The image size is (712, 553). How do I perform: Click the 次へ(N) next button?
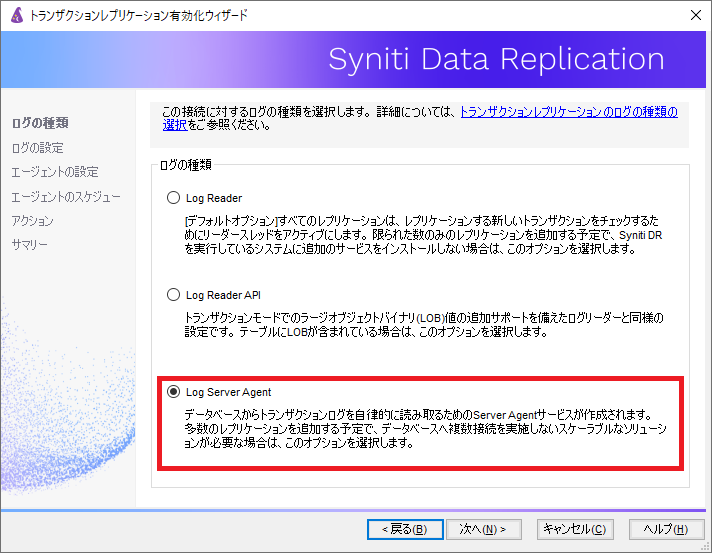484,529
